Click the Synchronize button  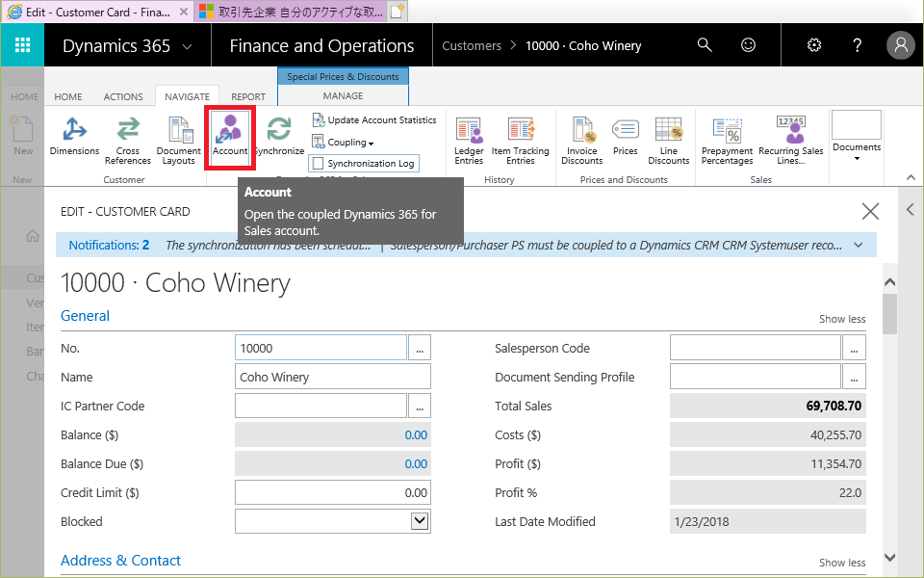tap(279, 137)
